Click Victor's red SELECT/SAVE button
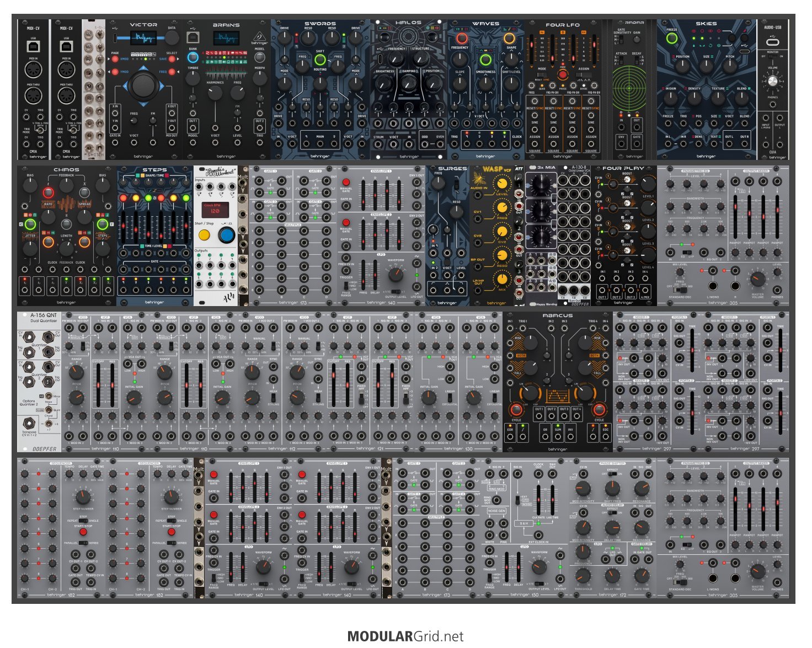 [172, 59]
